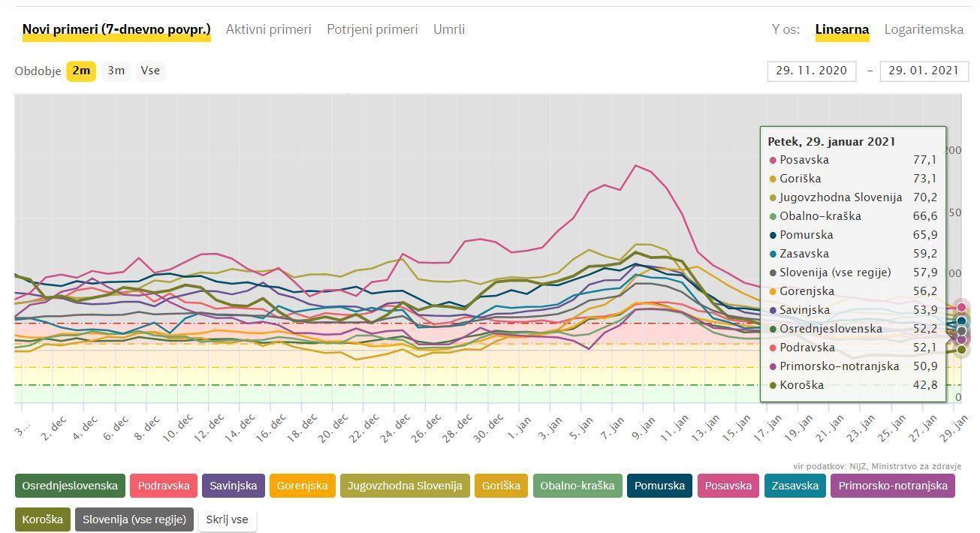Hide the Savinjska region line
The width and height of the screenshot is (980, 533).
tap(233, 486)
